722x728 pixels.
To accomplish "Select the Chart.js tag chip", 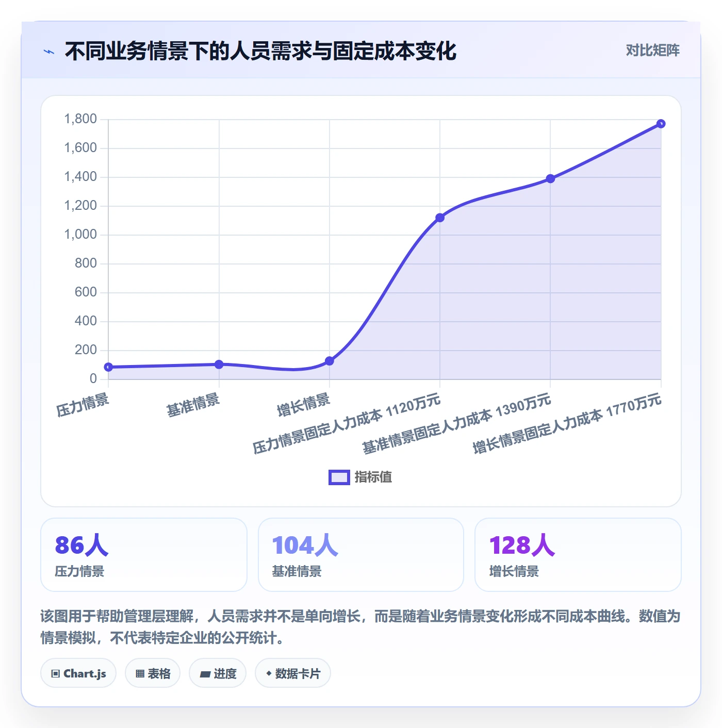I will pos(78,673).
